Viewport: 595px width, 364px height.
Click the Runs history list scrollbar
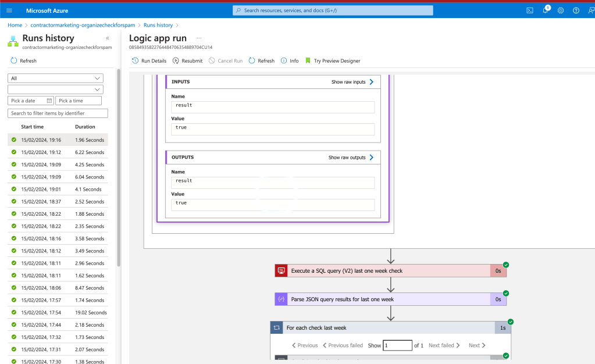tap(119, 167)
